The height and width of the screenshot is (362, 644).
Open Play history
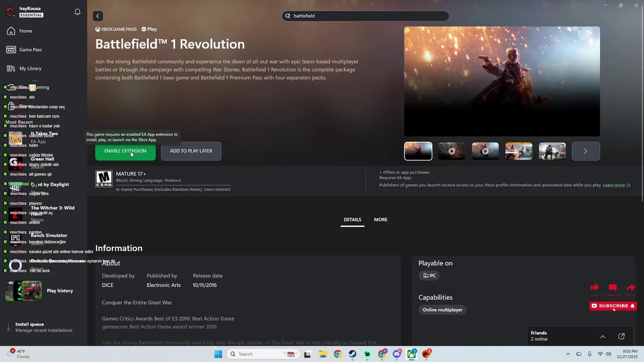pyautogui.click(x=43, y=291)
